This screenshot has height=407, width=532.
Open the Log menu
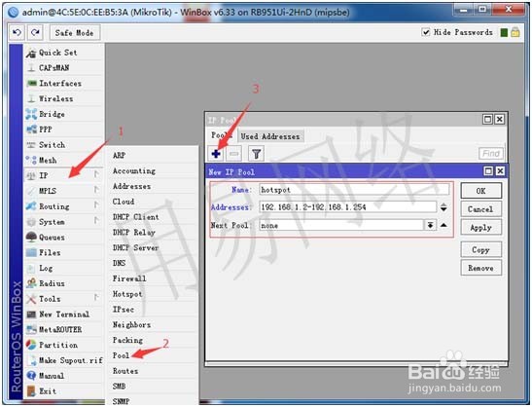point(64,268)
